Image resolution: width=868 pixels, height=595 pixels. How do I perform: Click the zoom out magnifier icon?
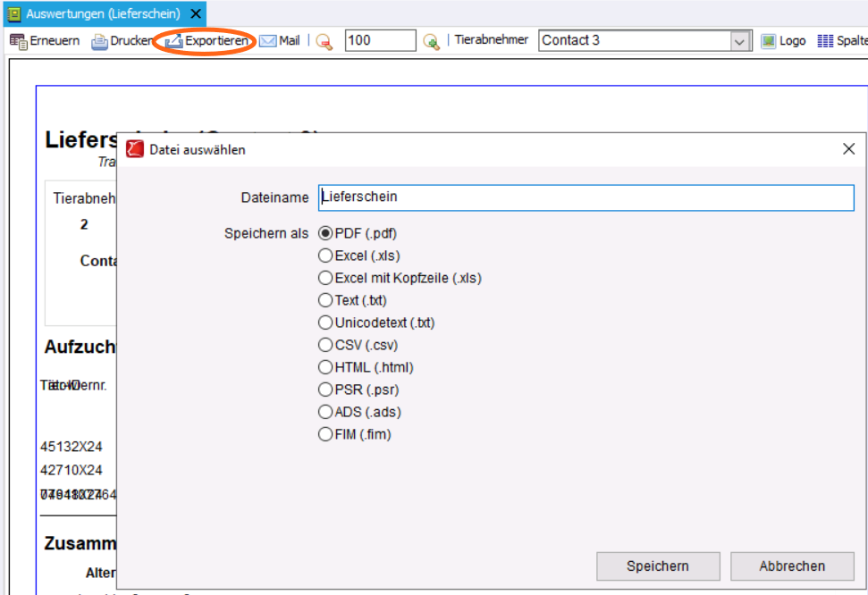(324, 41)
